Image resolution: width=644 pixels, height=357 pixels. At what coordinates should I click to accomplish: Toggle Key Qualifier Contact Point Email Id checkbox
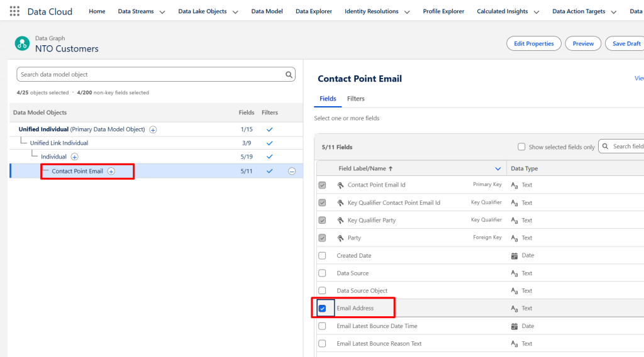point(323,203)
